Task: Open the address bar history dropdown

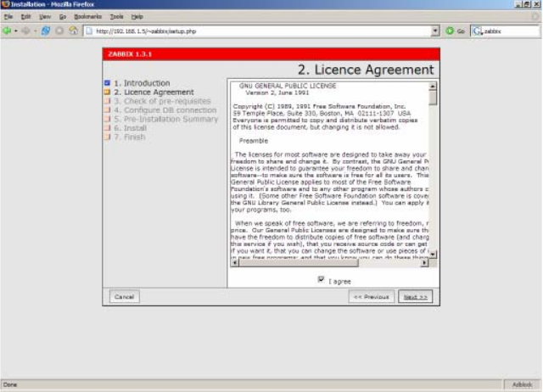Action: [435, 31]
